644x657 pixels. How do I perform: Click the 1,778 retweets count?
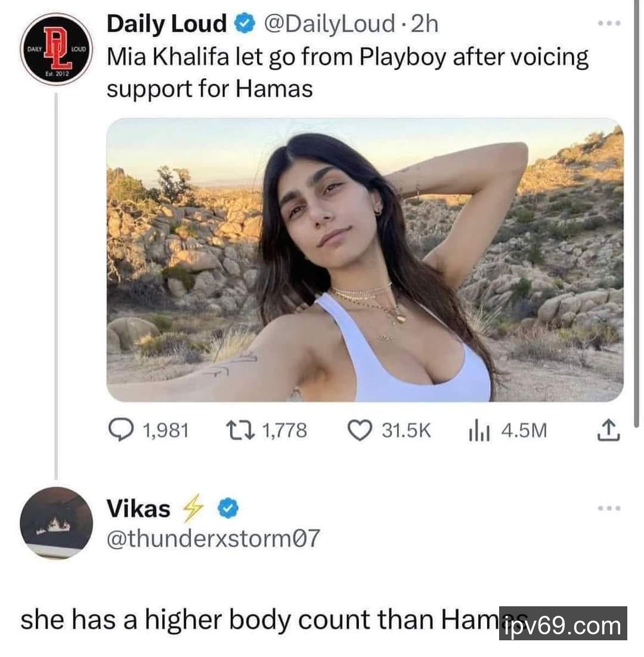284,431
